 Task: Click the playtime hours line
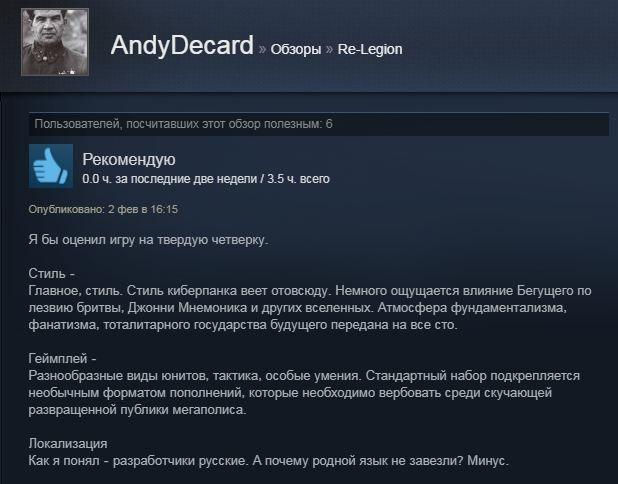pos(206,179)
